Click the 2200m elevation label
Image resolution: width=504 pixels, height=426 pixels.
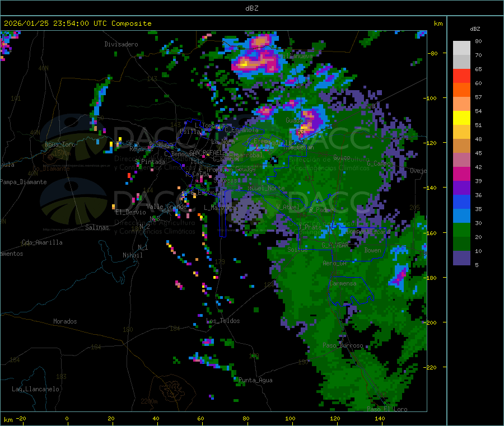149,401
